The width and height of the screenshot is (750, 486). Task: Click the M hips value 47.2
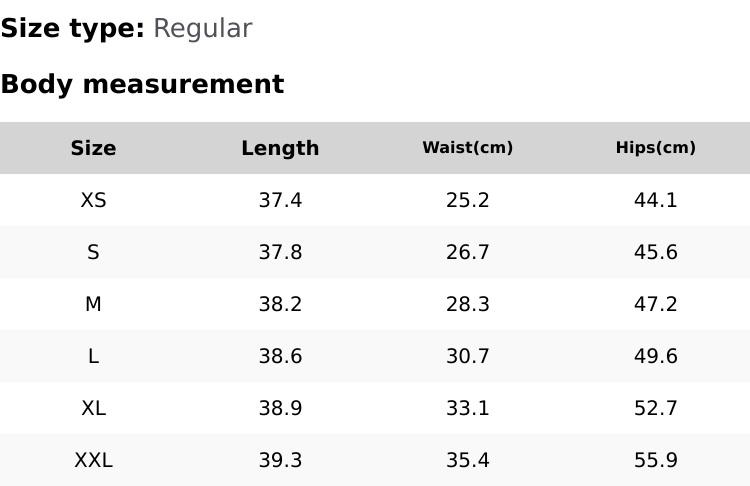tap(655, 304)
